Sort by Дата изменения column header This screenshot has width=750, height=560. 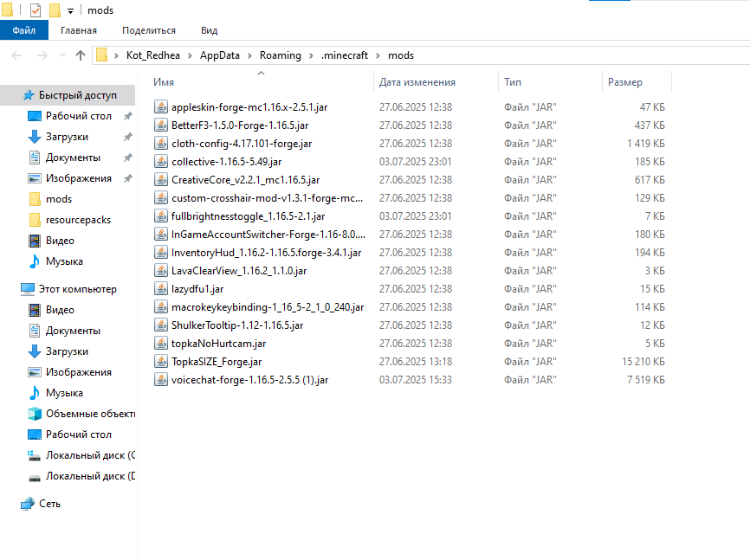(x=417, y=82)
